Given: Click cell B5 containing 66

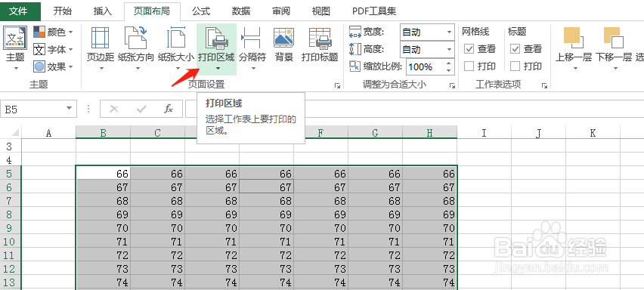Looking at the screenshot, I should pyautogui.click(x=103, y=174).
